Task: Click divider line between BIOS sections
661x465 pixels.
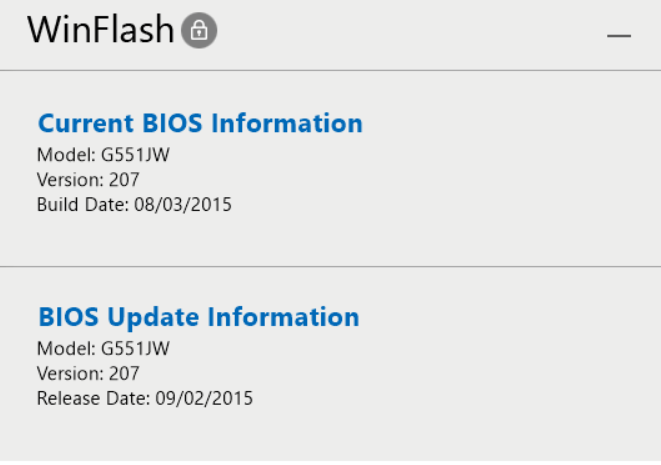Action: click(330, 266)
